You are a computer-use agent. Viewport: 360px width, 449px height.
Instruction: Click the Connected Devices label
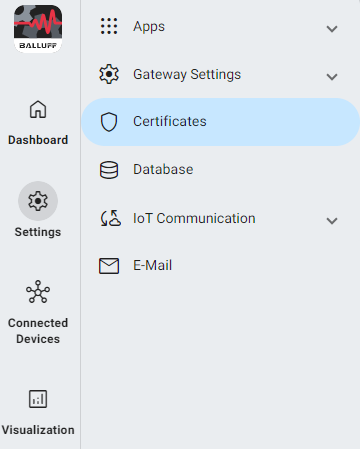point(38,331)
